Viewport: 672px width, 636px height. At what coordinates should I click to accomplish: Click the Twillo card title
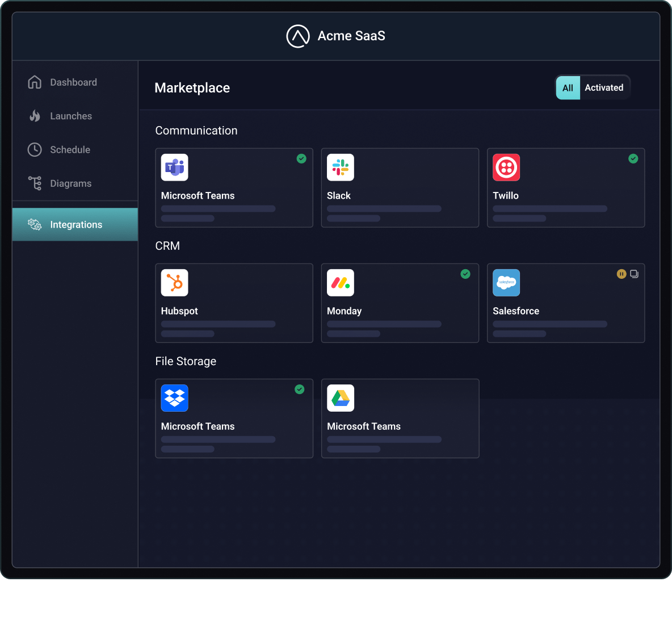[506, 195]
